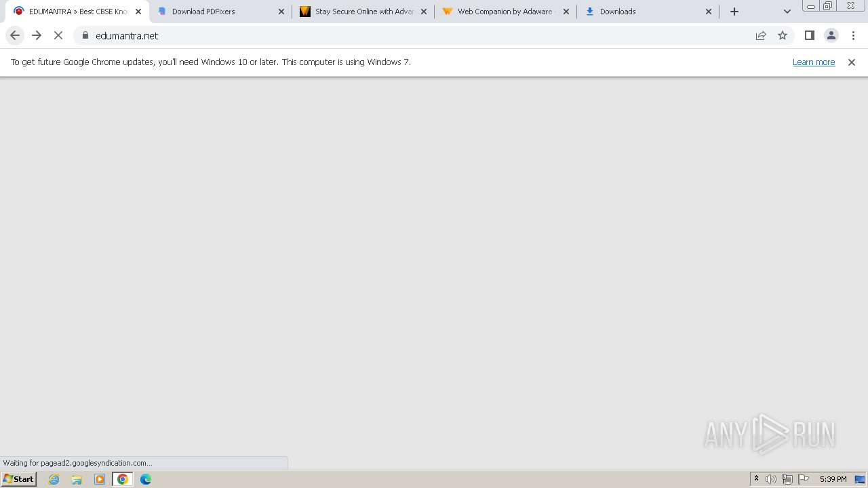Launch Internet Explorer from taskbar
The height and width of the screenshot is (488, 868).
click(x=54, y=479)
